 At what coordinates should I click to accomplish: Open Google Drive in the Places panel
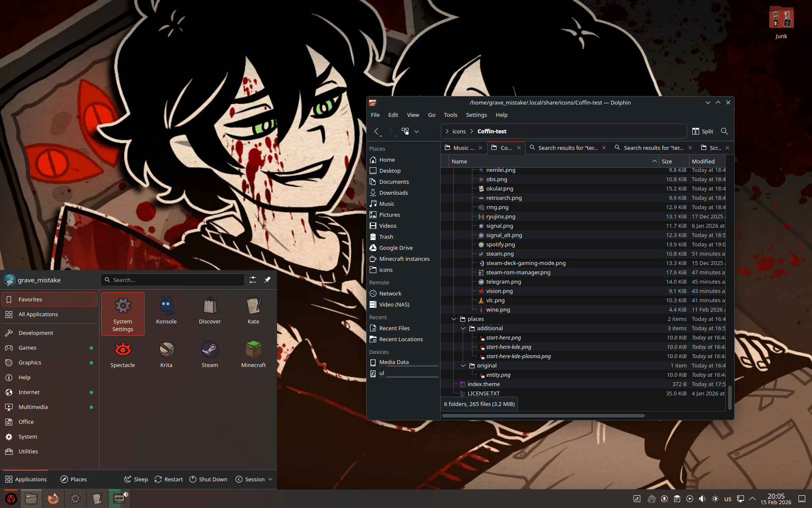[395, 248]
